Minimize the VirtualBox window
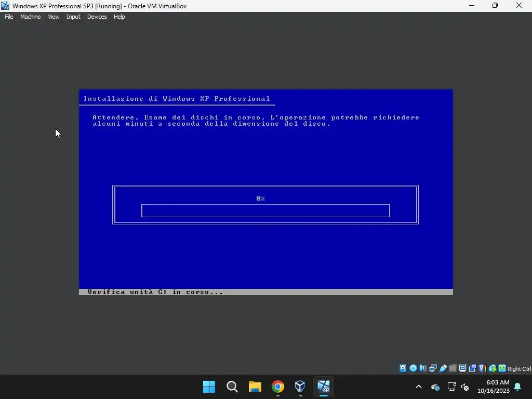 [472, 6]
